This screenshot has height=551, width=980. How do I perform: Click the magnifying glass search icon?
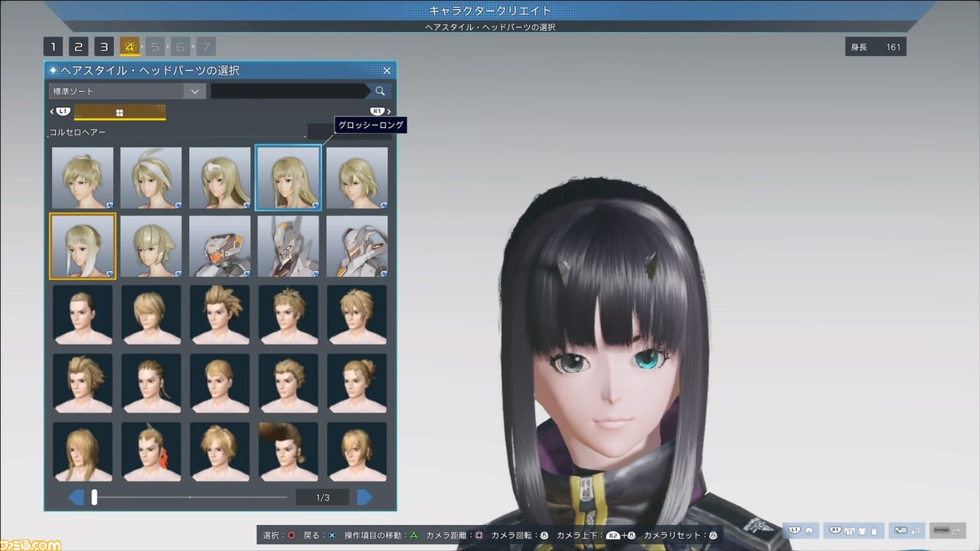pos(380,91)
